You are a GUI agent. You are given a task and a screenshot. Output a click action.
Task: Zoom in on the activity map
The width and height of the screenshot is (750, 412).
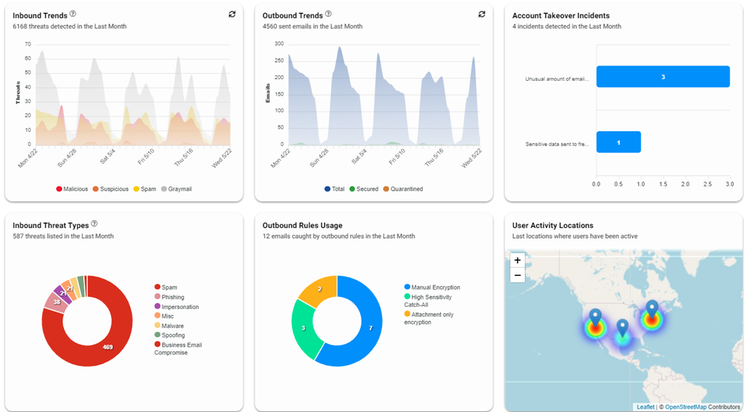517,260
